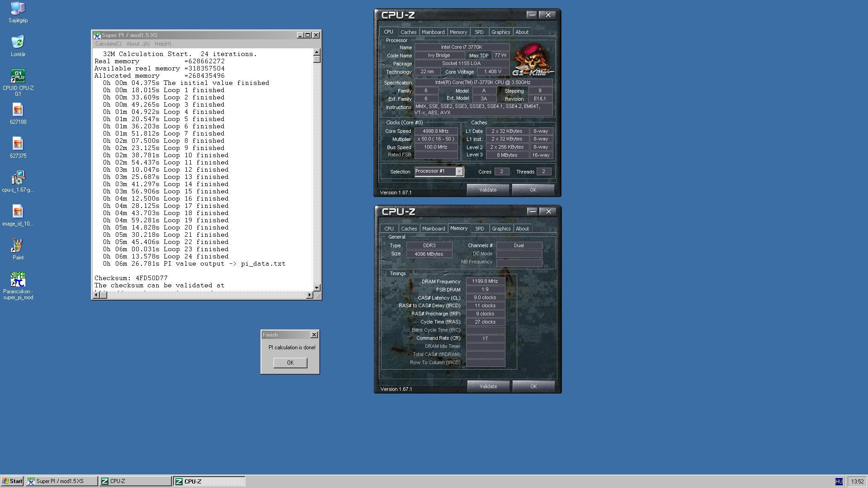The width and height of the screenshot is (868, 488).
Task: Open Mainboard tab in top CPU-Z
Action: 433,32
